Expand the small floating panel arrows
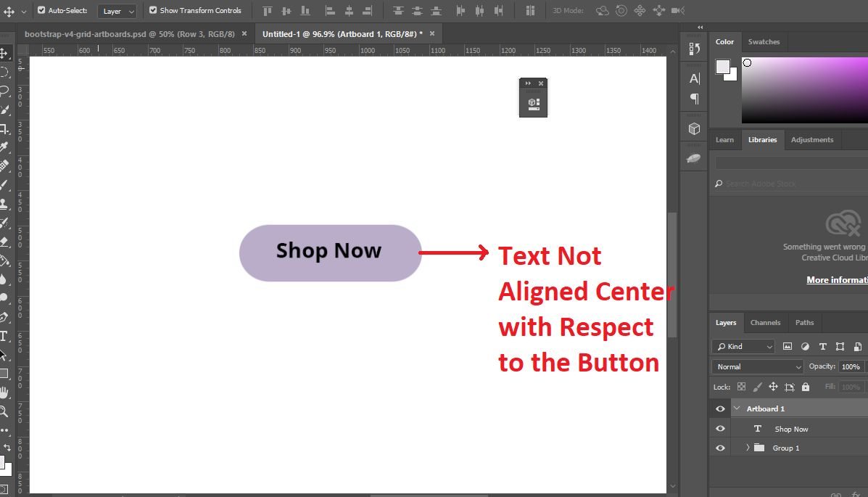Viewport: 868px width, 497px height. [x=528, y=83]
